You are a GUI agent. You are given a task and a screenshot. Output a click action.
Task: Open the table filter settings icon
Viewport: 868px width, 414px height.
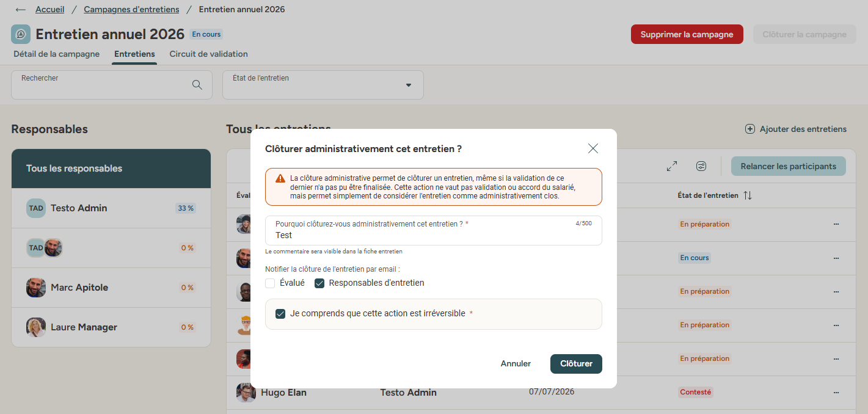(x=701, y=166)
